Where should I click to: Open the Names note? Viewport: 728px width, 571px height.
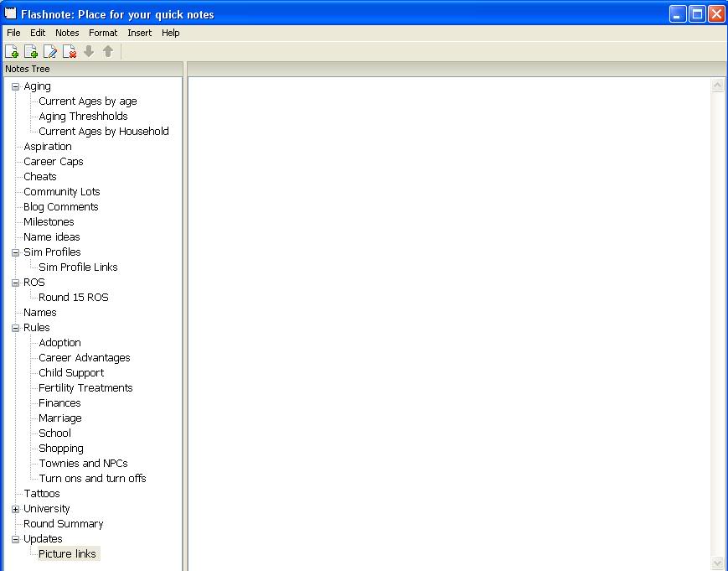(x=40, y=313)
